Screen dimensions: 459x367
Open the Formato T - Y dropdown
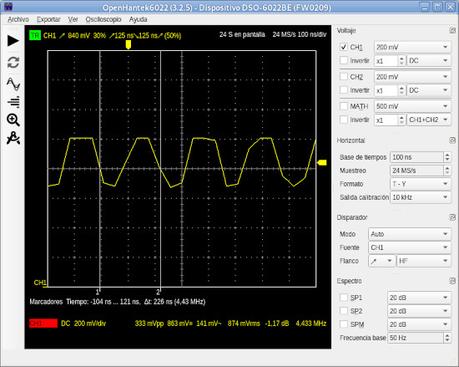tap(420, 184)
